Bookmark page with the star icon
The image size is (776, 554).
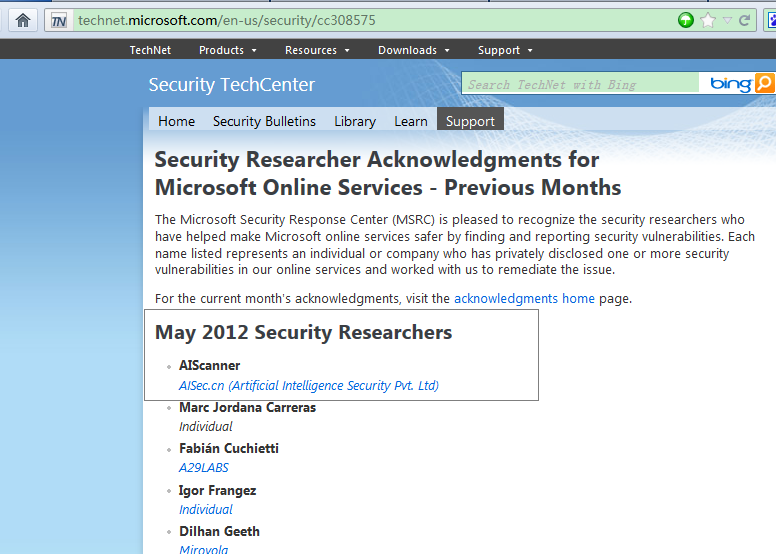[x=708, y=20]
